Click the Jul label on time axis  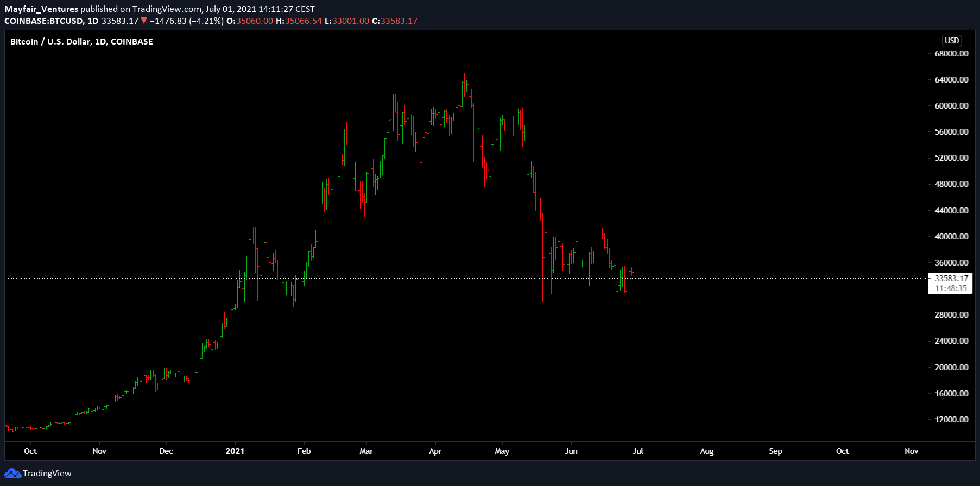[638, 451]
